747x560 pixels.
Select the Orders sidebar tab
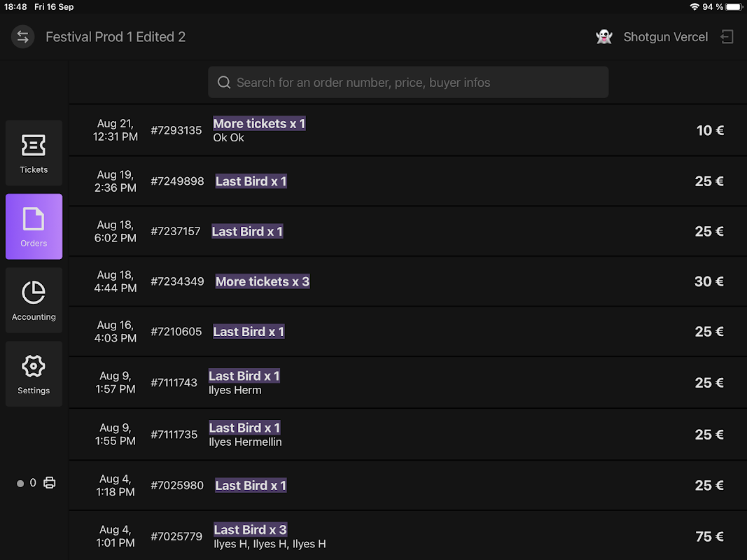pyautogui.click(x=34, y=226)
